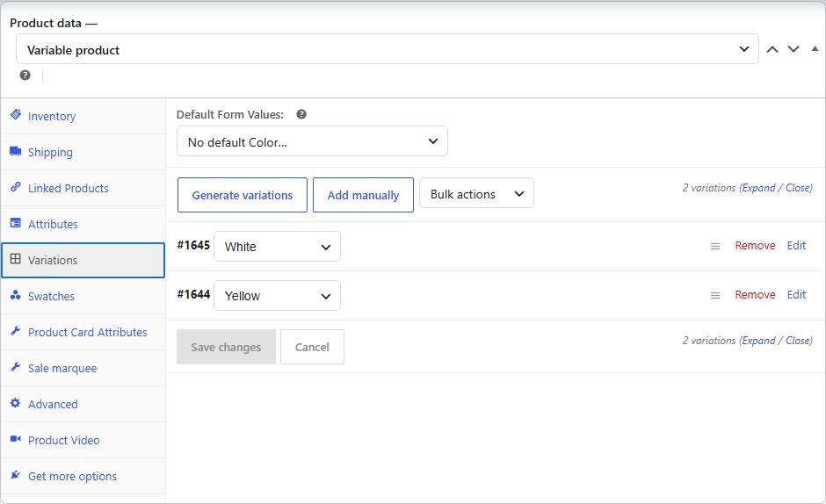
Task: Click the Generate variations button
Action: (243, 195)
